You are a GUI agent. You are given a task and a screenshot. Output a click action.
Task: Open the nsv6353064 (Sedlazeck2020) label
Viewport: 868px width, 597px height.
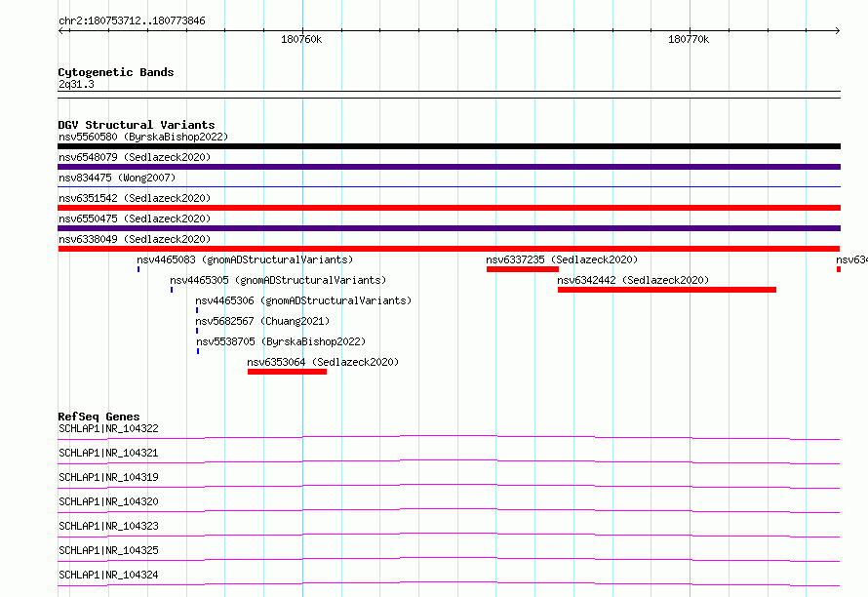(x=323, y=362)
